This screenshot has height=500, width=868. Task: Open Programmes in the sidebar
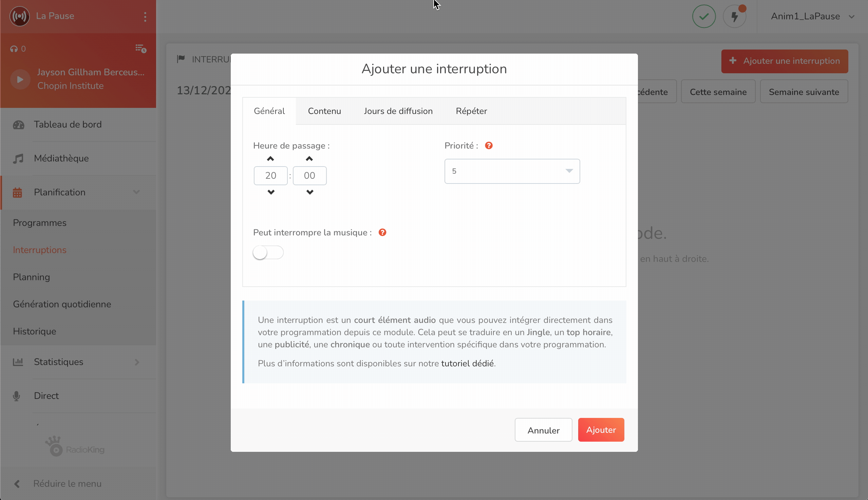[39, 223]
